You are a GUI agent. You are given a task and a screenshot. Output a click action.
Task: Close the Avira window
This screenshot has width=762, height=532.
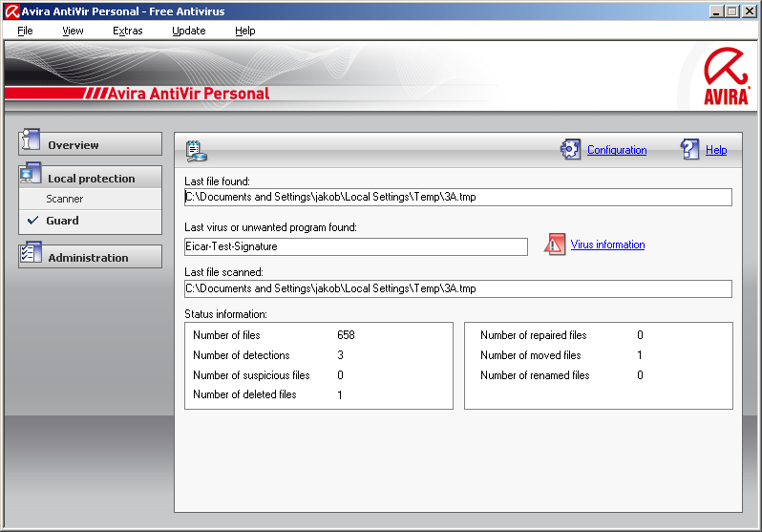click(750, 11)
